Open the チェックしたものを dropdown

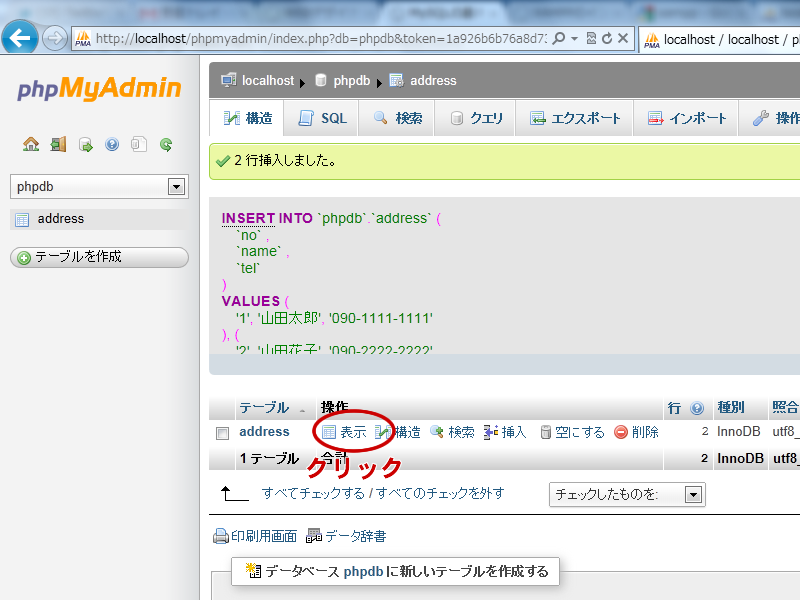tap(693, 494)
